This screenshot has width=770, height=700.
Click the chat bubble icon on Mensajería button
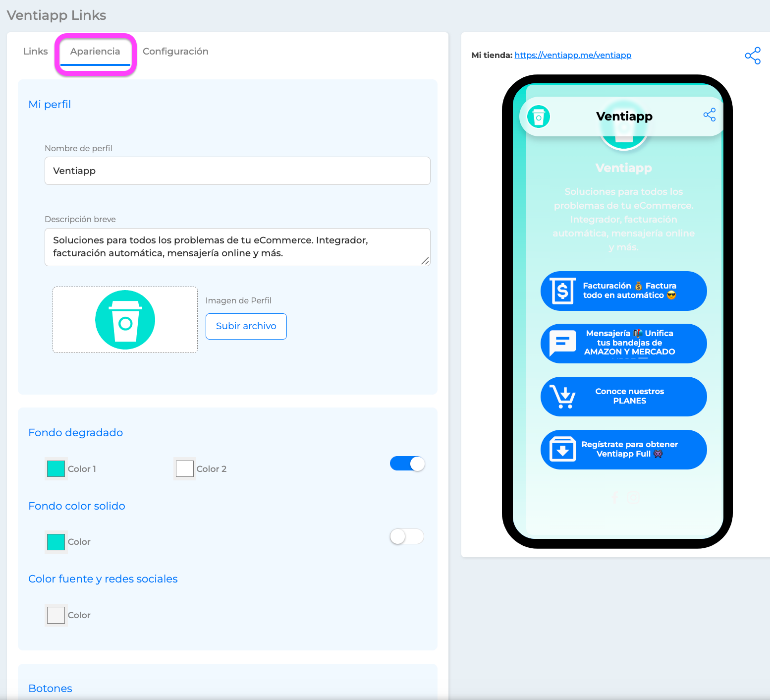point(563,343)
